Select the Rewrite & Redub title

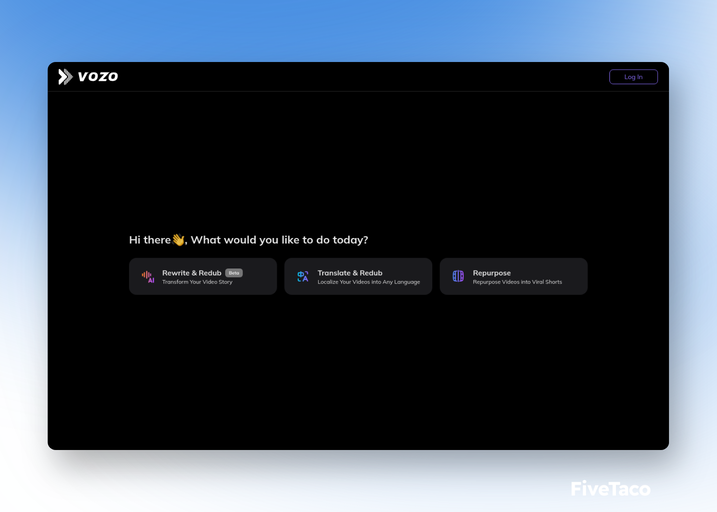point(191,272)
